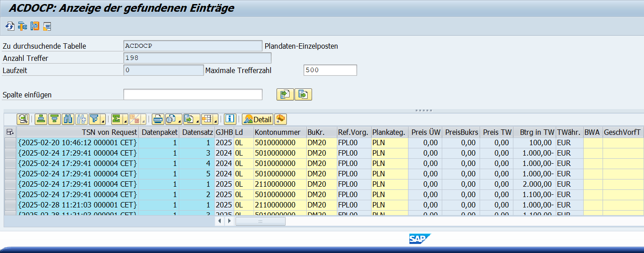Click the second button right of Spalte einfügen
Viewport: 644px width, 253px height.
point(303,94)
